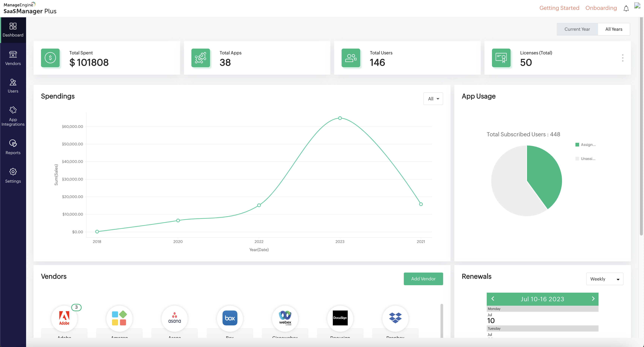
Task: Open the All filter dropdown in Spendings
Action: point(433,98)
